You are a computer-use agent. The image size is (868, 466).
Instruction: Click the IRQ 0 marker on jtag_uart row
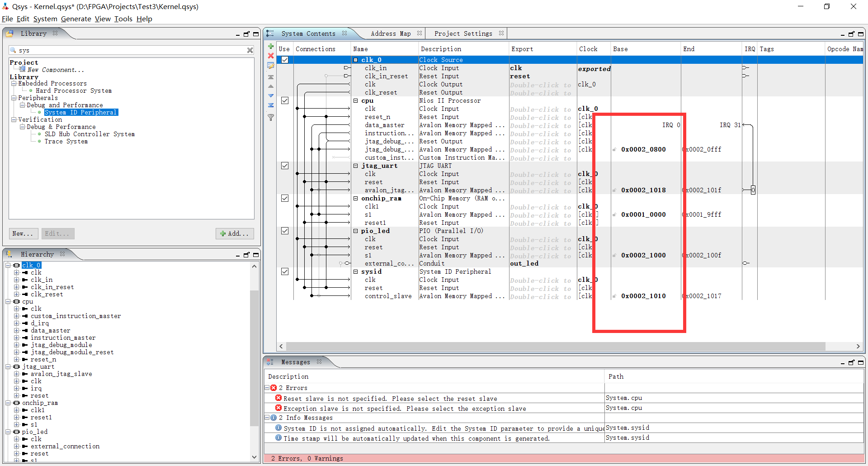pyautogui.click(x=753, y=190)
